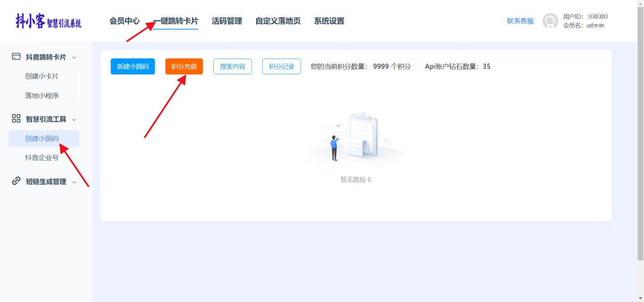Open the 系统设置 menu item

pyautogui.click(x=329, y=21)
